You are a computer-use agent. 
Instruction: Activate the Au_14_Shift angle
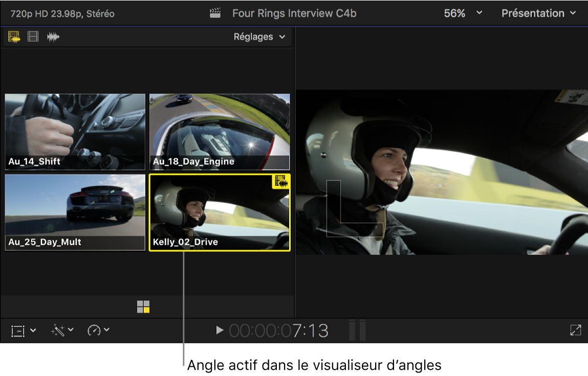(x=75, y=131)
